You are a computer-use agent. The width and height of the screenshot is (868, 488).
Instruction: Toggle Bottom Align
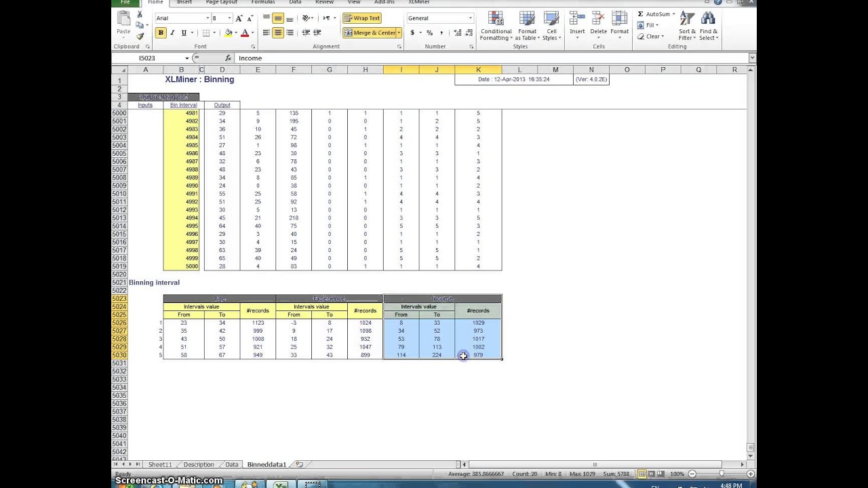pos(290,18)
